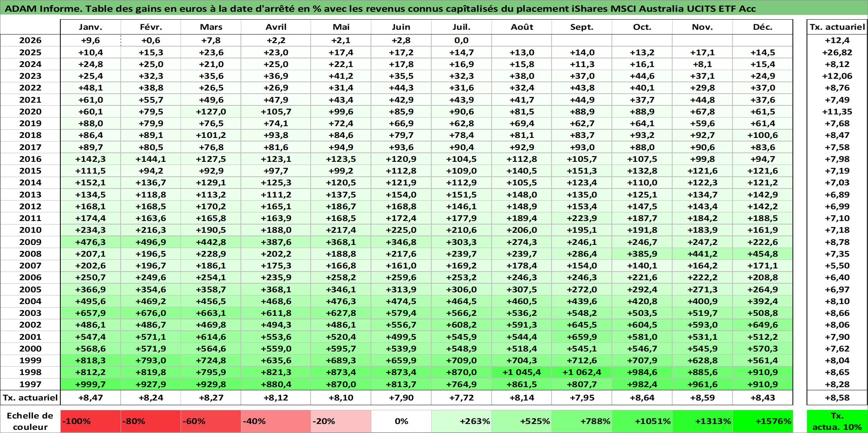
Task: Click the 'Janv.' column header
Action: (x=90, y=27)
